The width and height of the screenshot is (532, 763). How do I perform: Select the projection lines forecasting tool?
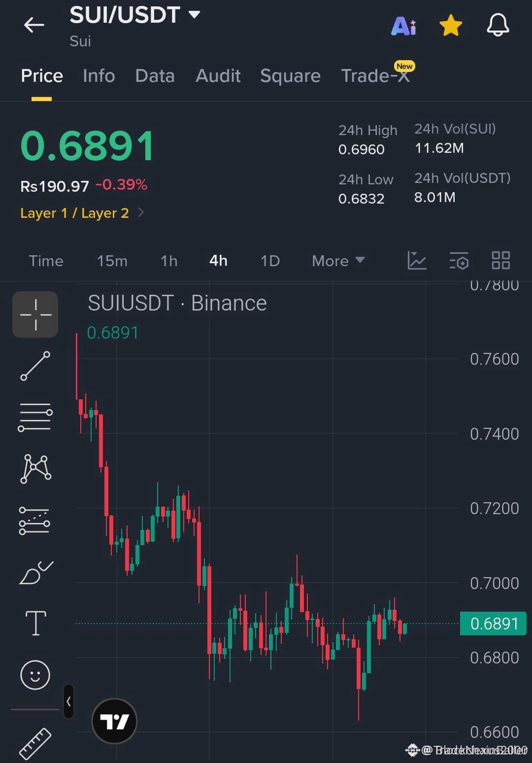[x=34, y=520]
